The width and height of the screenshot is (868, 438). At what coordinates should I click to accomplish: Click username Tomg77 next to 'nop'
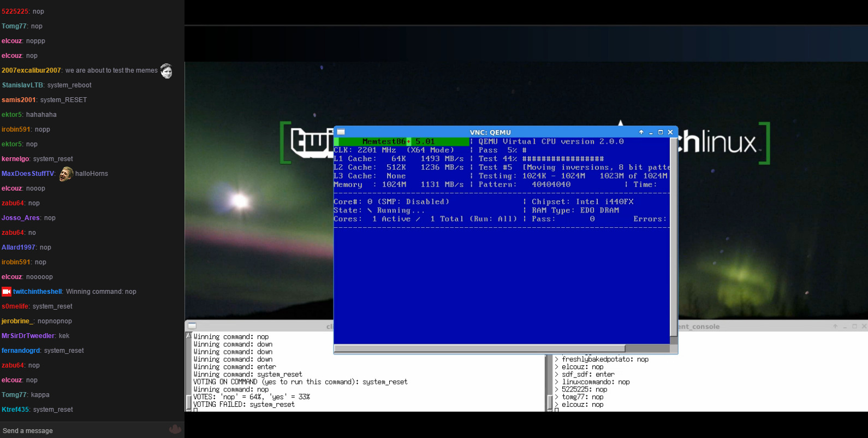pyautogui.click(x=14, y=26)
